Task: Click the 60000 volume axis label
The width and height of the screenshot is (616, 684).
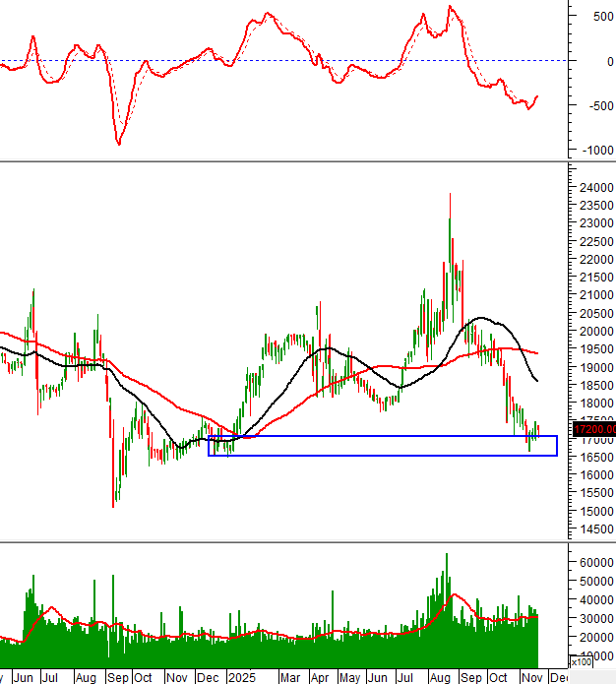Action: click(592, 561)
